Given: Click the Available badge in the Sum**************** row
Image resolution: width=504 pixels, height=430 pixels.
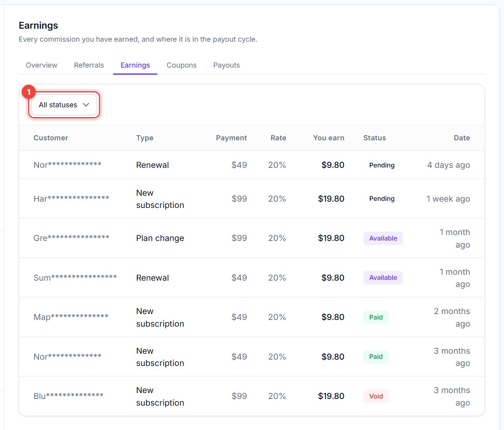Looking at the screenshot, I should point(383,277).
